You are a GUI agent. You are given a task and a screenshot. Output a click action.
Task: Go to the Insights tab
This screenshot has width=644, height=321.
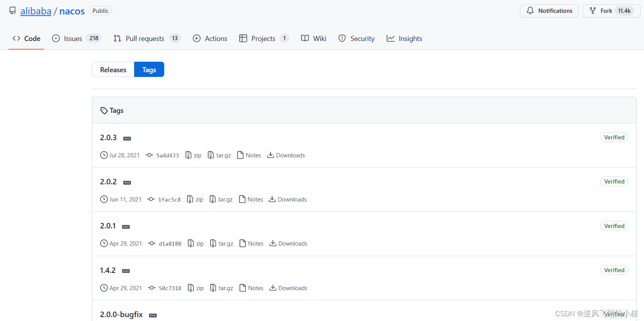[410, 38]
